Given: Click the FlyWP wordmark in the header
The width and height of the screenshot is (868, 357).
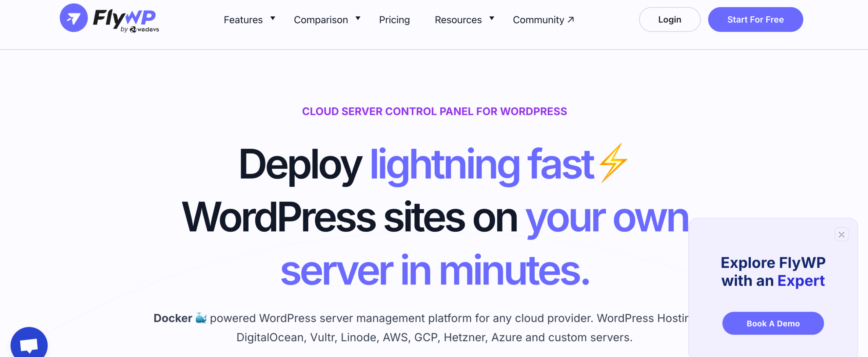Looking at the screenshot, I should click(x=124, y=17).
